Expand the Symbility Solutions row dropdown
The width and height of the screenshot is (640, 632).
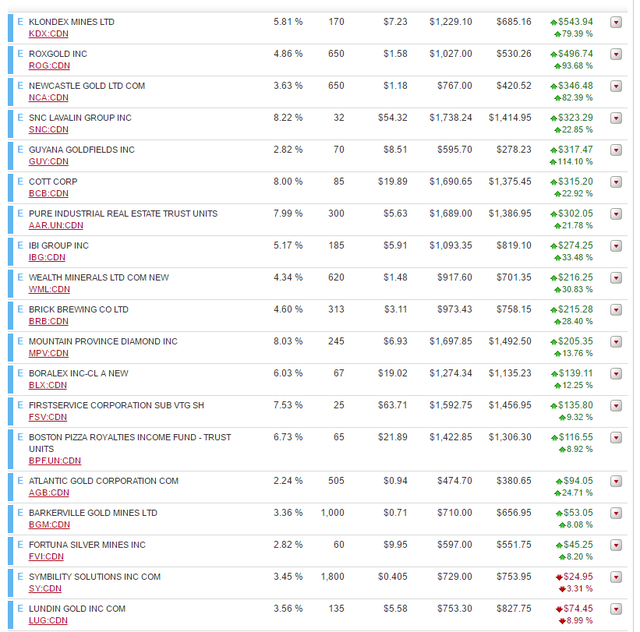[616, 577]
